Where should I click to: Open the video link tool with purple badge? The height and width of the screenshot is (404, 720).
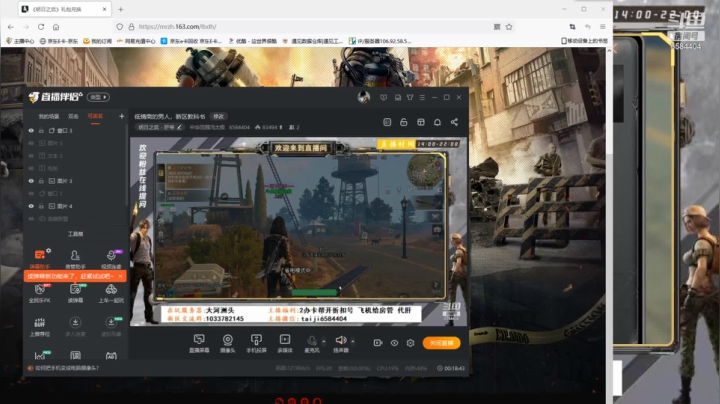click(x=111, y=258)
